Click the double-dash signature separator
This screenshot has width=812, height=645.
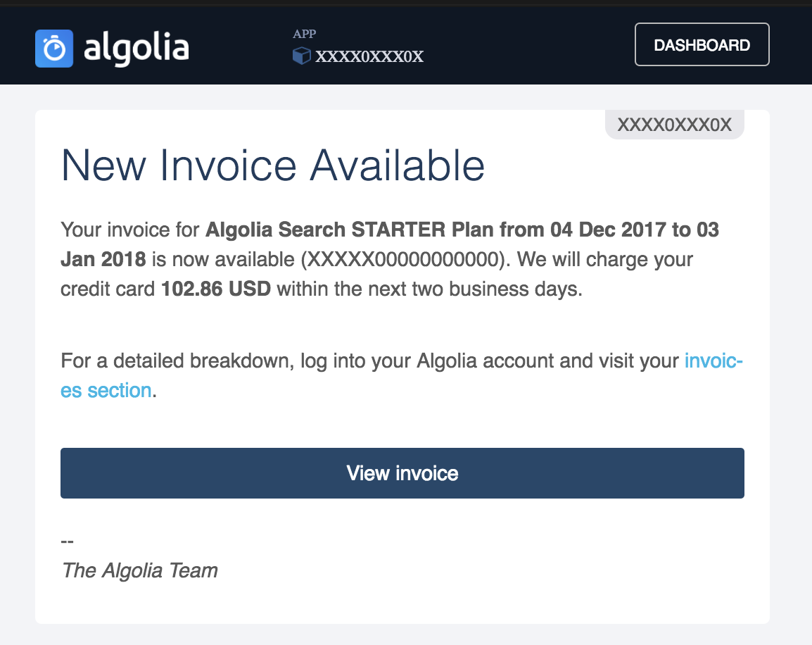point(68,541)
